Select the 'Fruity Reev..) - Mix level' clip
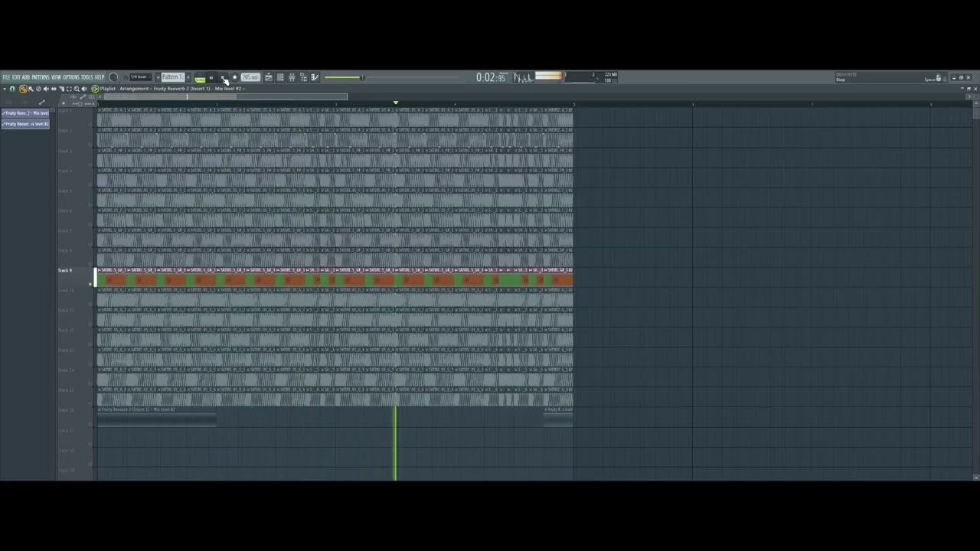 tap(25, 113)
